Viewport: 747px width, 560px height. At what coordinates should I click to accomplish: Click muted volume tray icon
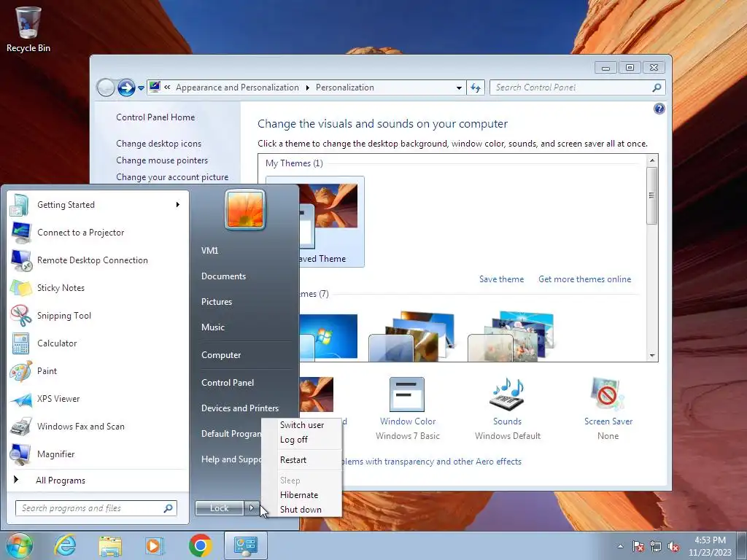coord(673,547)
